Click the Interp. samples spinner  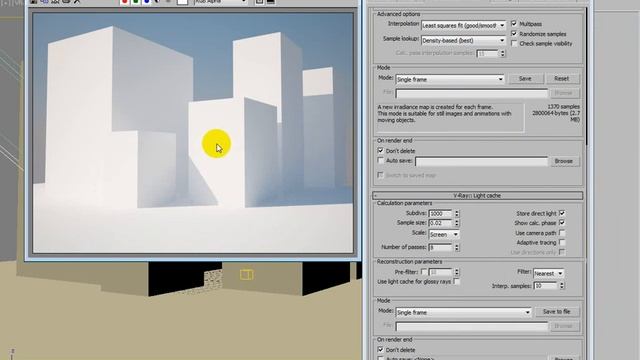coord(562,286)
